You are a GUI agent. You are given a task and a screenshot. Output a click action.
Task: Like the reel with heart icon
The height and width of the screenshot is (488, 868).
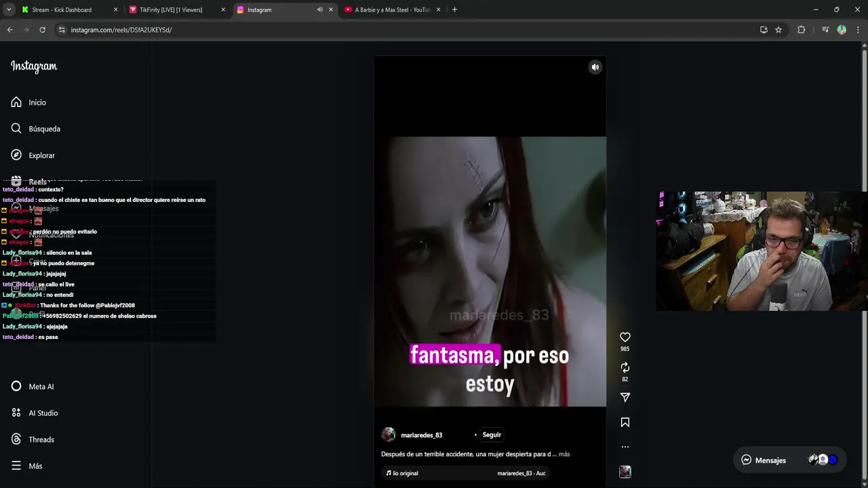[625, 337]
